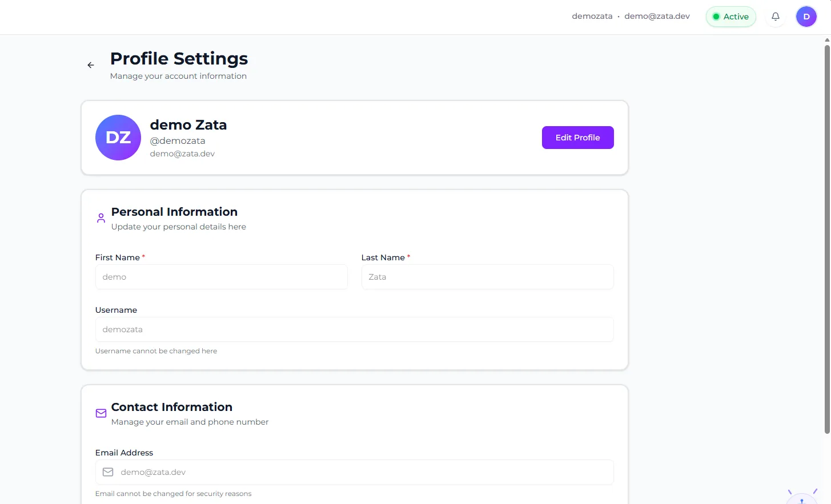Click demo@zata.dev under the profile name
This screenshot has height=504, width=831.
click(182, 154)
